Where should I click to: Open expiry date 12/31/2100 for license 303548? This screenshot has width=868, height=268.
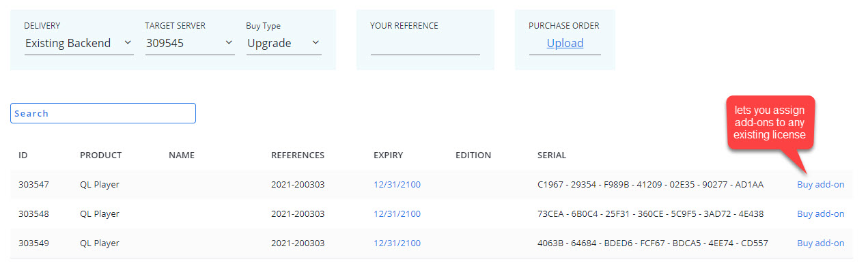pyautogui.click(x=397, y=213)
